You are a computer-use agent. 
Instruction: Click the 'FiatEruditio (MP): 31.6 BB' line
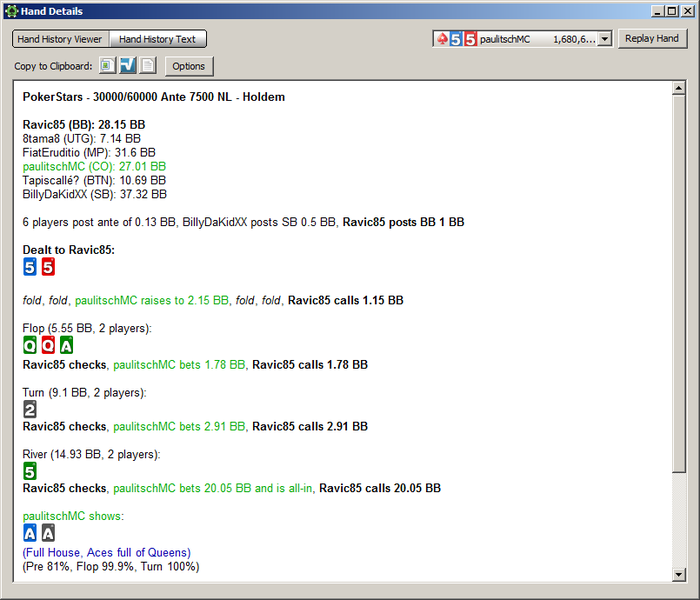coord(89,153)
